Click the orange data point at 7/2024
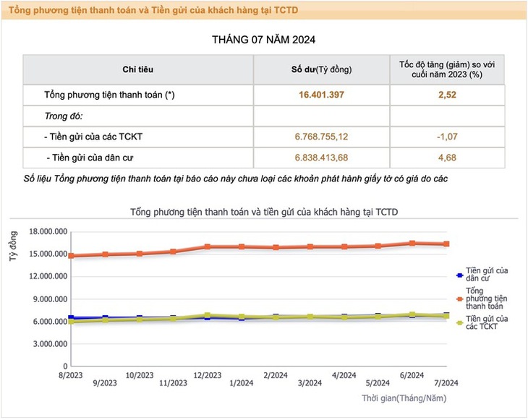This screenshot has height=420, width=528. click(x=446, y=244)
